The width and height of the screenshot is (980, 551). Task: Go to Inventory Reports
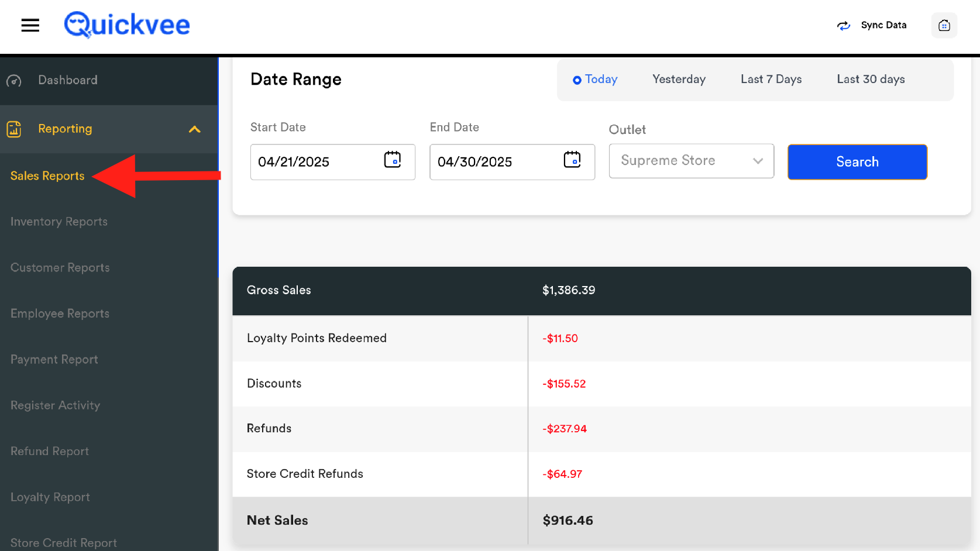click(x=59, y=222)
